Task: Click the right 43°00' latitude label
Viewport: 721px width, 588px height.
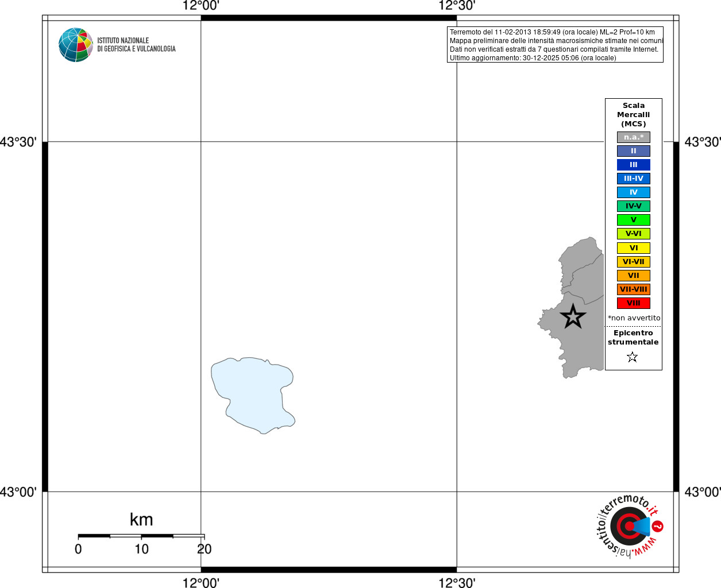Action: [703, 492]
